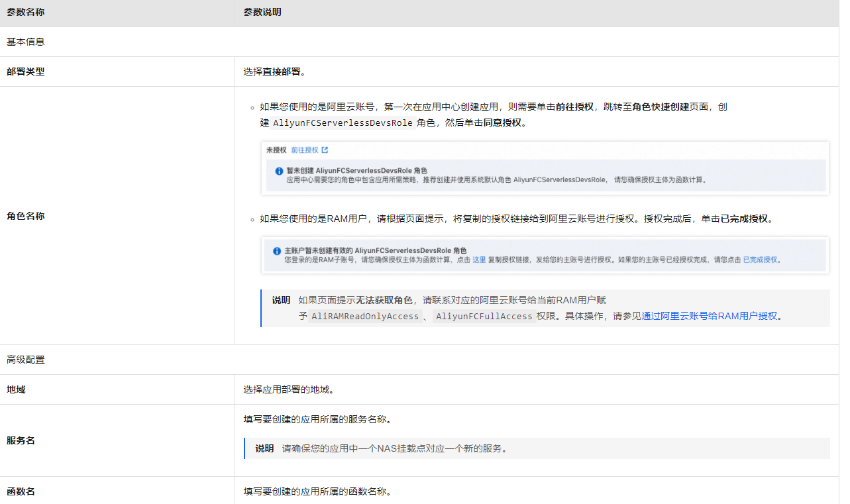Click the bold text 已完成授权。 in bullet
The width and height of the screenshot is (850, 504).
pos(747,219)
